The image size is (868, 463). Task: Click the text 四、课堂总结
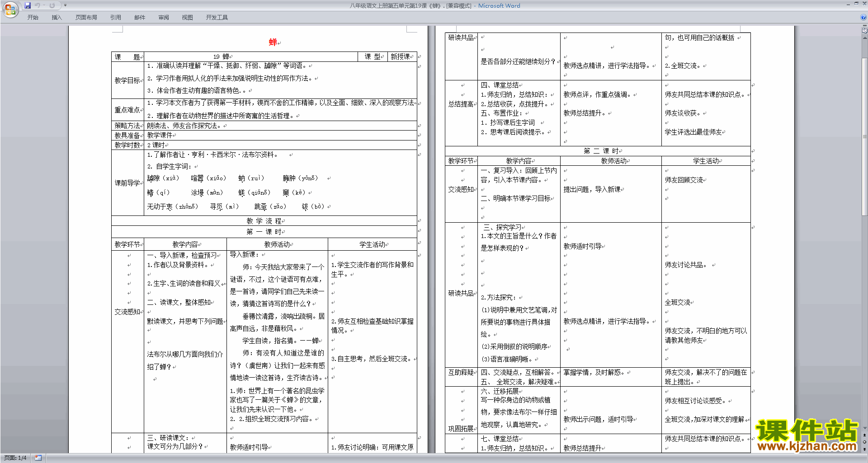tap(500, 85)
